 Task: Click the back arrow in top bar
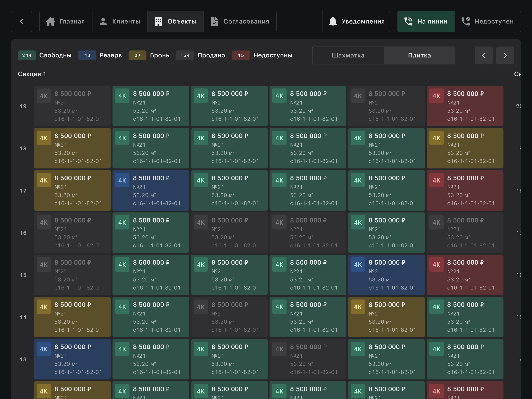[21, 21]
